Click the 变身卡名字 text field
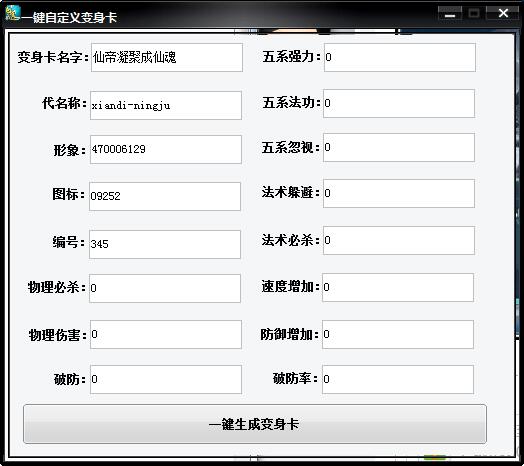524x466 pixels. (167, 57)
